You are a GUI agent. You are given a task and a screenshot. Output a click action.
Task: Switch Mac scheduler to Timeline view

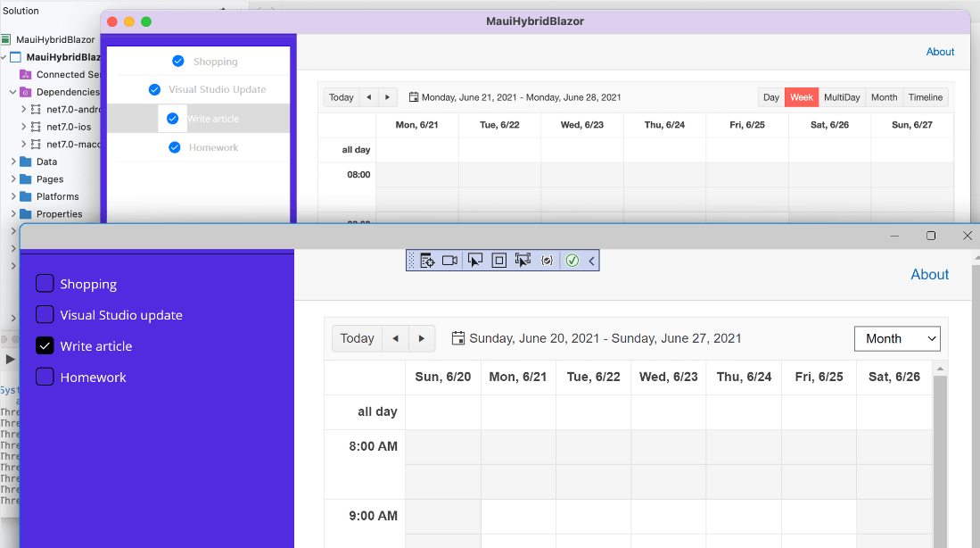pyautogui.click(x=925, y=97)
